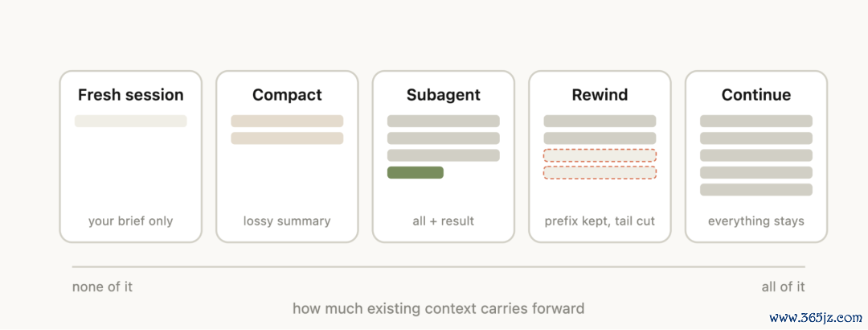Click the bottom gray bar in Continue
Image resolution: width=868 pixels, height=330 pixels.
(x=756, y=190)
